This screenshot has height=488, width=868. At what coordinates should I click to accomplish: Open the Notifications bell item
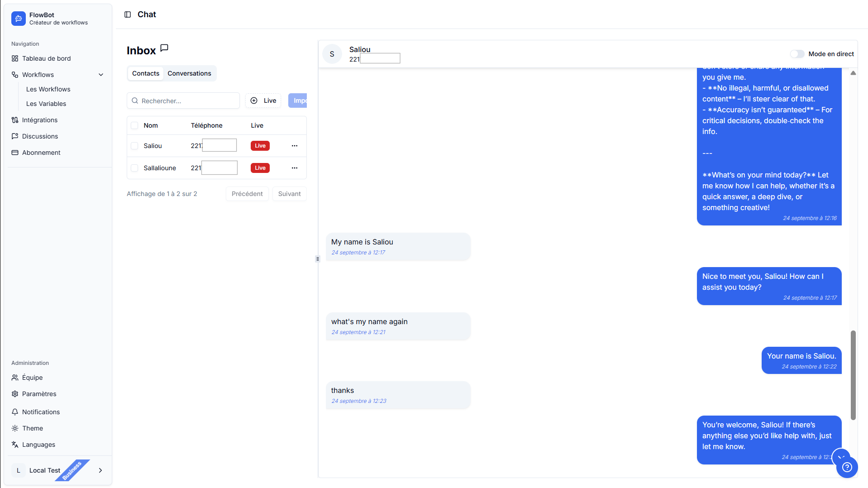pyautogui.click(x=41, y=412)
